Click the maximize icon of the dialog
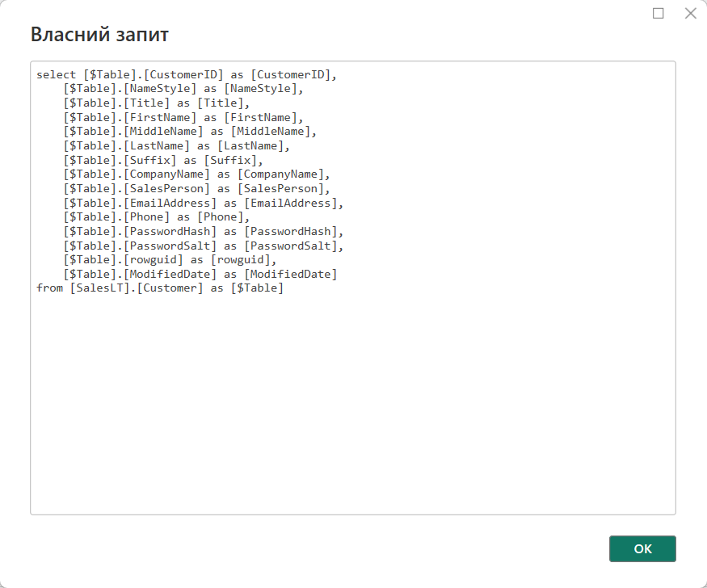Image resolution: width=707 pixels, height=588 pixels. 658,13
